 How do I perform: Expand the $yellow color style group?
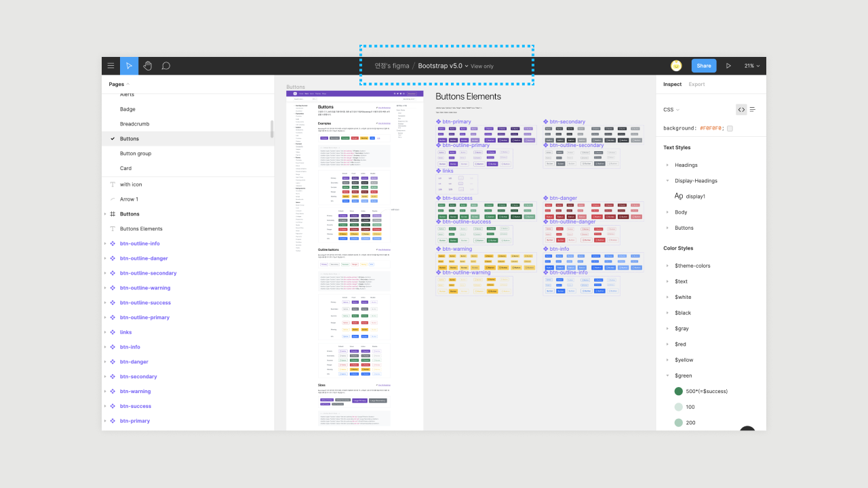[x=667, y=360]
